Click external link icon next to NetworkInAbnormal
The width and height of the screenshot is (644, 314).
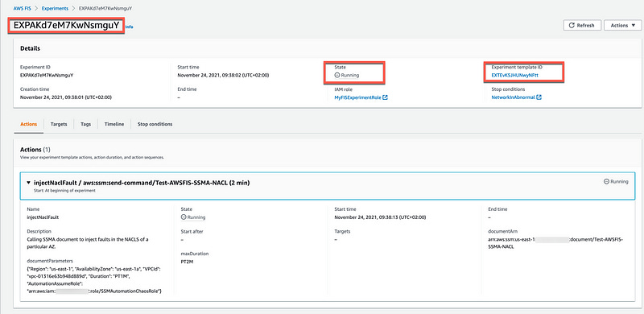539,97
